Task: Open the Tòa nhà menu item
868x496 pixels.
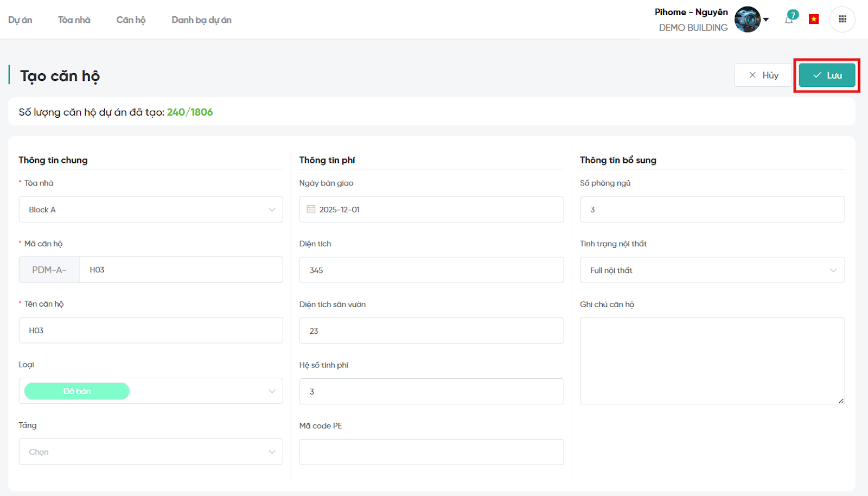Action: tap(74, 20)
